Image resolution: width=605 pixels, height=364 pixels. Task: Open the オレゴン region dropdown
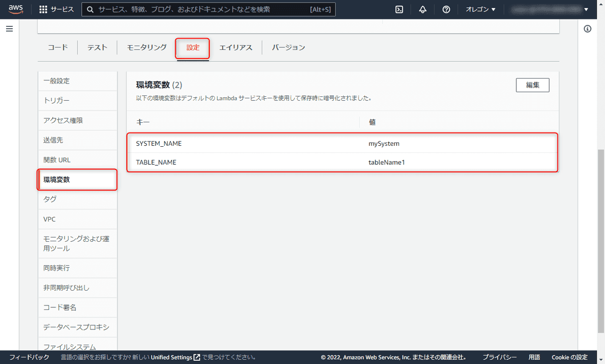click(x=480, y=9)
